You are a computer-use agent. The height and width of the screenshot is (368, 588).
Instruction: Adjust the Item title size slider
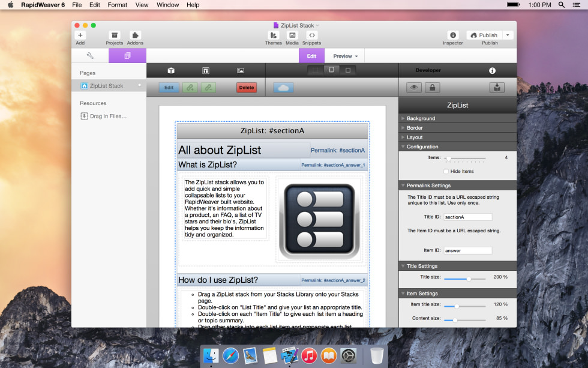coord(464,306)
